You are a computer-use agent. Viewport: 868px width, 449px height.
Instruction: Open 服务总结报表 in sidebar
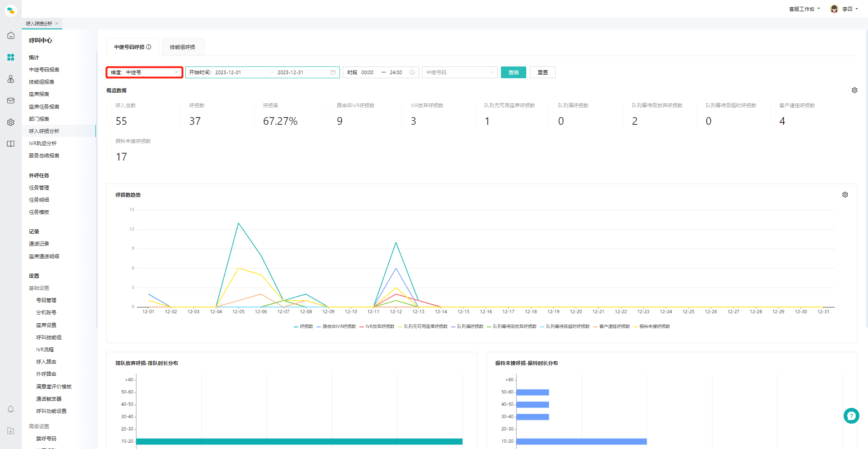44,156
